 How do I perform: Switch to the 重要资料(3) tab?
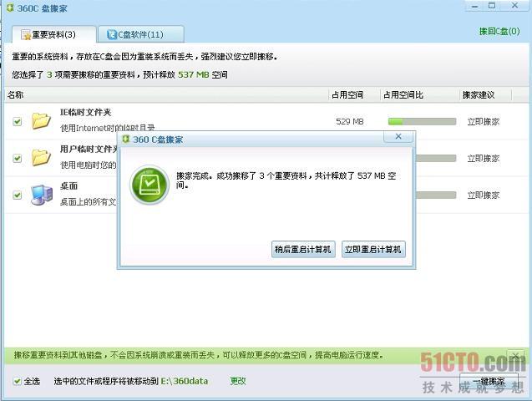(54, 34)
